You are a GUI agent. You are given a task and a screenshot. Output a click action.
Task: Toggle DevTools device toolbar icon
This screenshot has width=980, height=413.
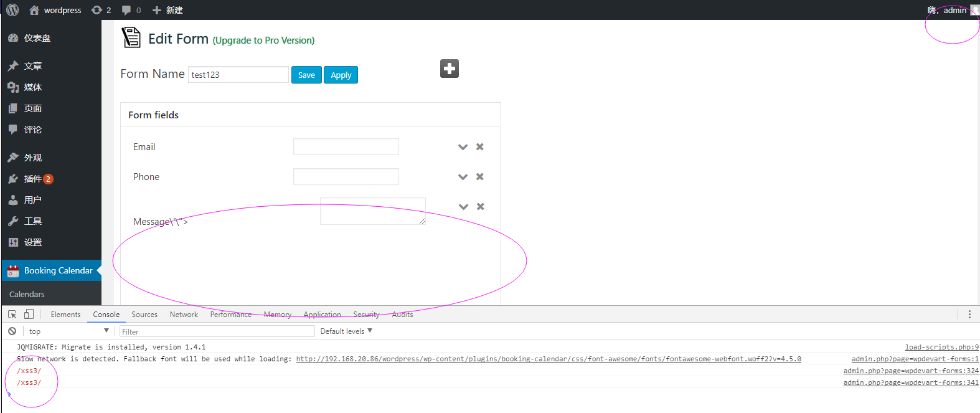[x=29, y=315]
